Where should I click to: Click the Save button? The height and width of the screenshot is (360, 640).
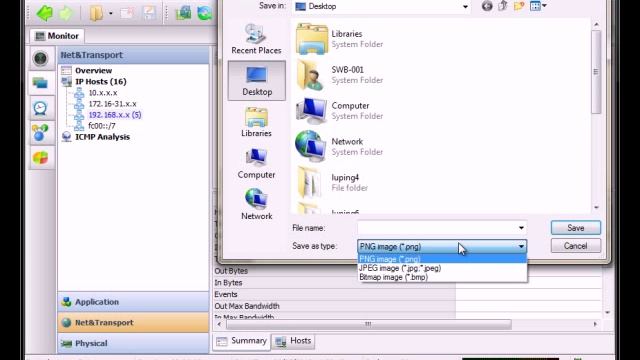click(576, 228)
